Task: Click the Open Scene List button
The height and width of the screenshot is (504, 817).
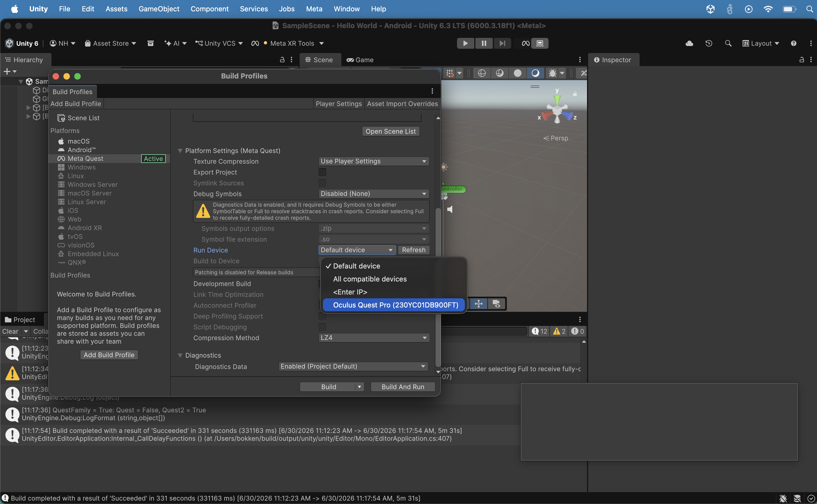Action: tap(391, 131)
